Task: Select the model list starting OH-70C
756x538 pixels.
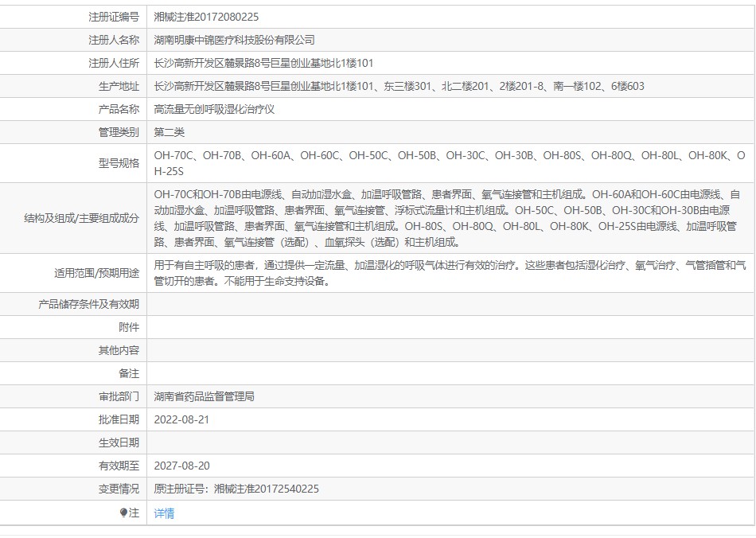Action: 450,163
